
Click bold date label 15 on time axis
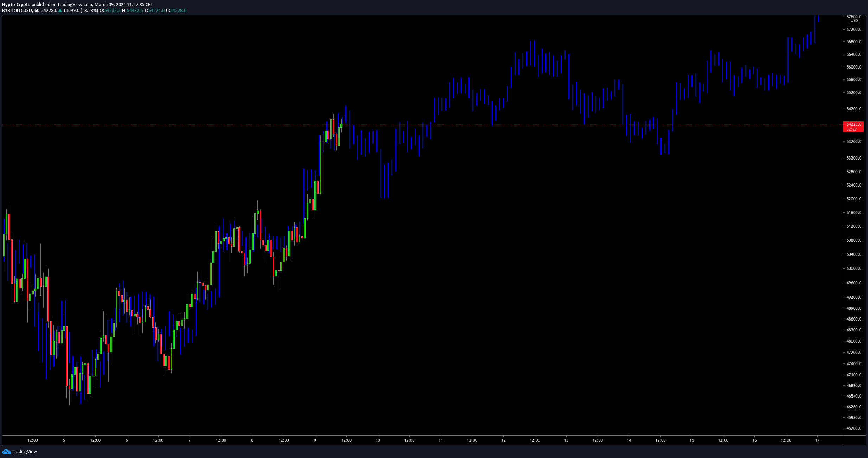coord(692,440)
